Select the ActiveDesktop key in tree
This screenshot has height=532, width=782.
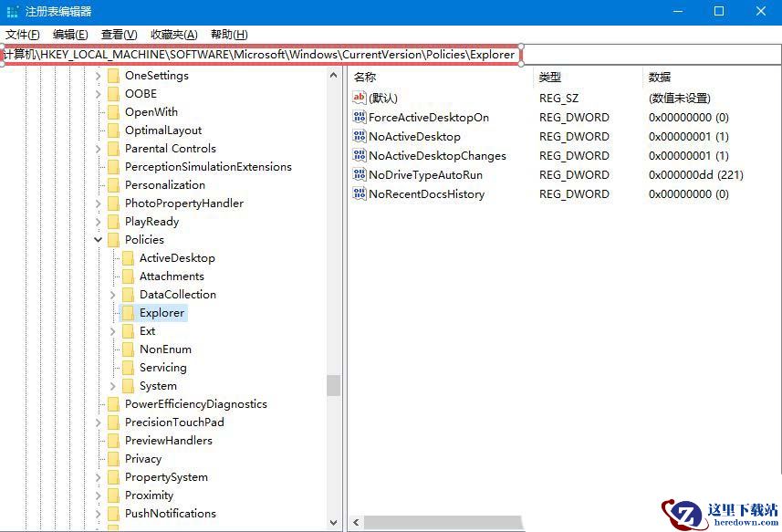[177, 258]
